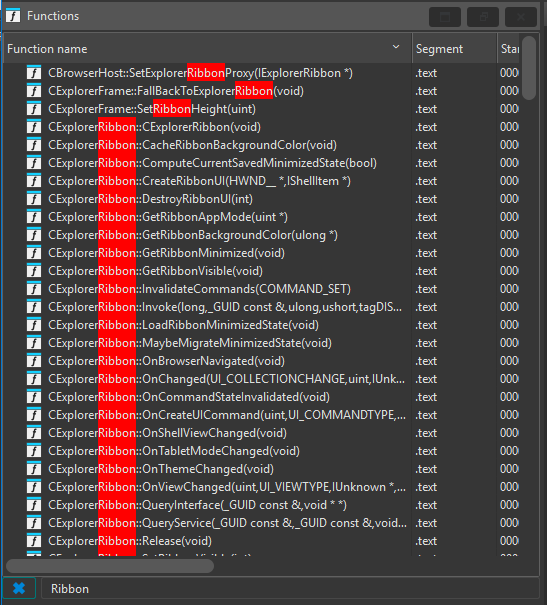
Task: Click function icon beside ComputeCurrentSavedMinimizedState row
Action: 34,163
